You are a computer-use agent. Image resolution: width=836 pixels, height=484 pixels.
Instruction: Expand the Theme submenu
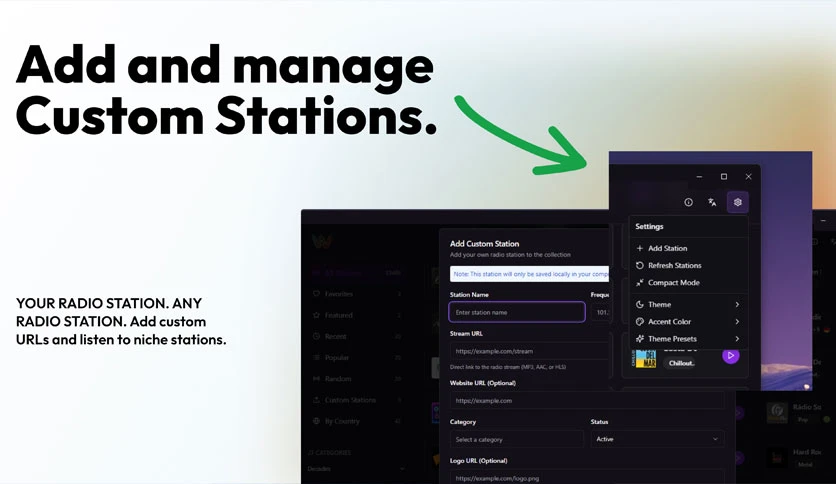click(689, 304)
